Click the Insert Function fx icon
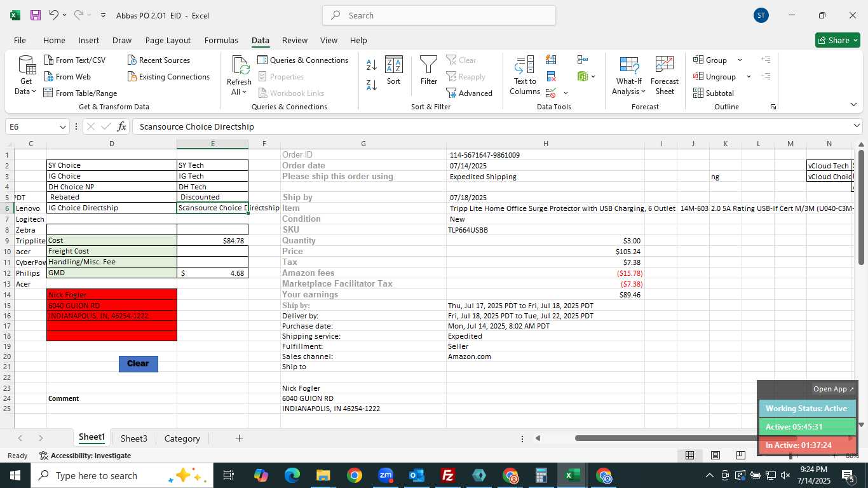The height and width of the screenshot is (488, 868). (x=121, y=126)
